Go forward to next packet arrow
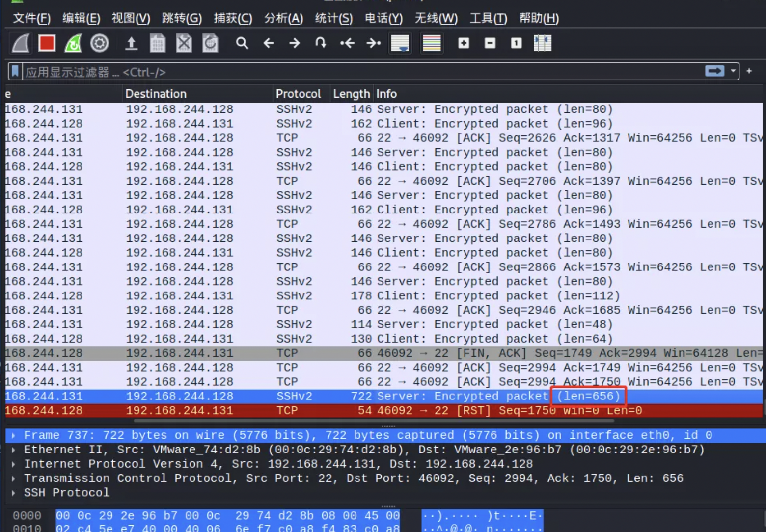 295,43
